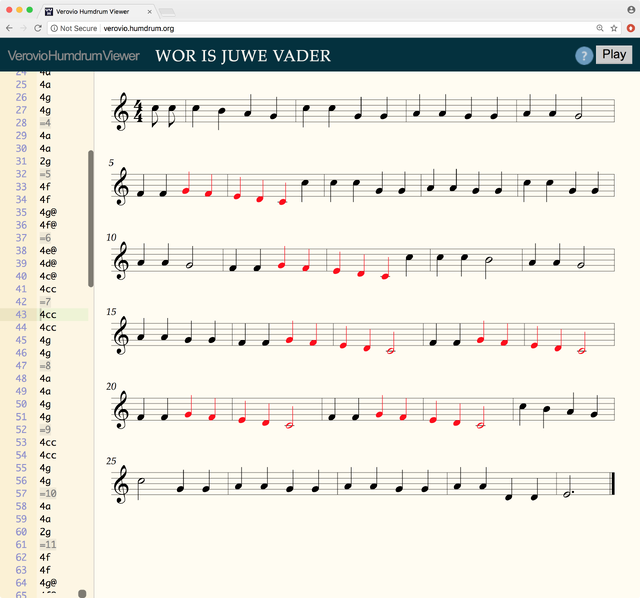Click the zoom magnifier icon in address bar
Image resolution: width=640 pixels, height=598 pixels.
coord(599,29)
